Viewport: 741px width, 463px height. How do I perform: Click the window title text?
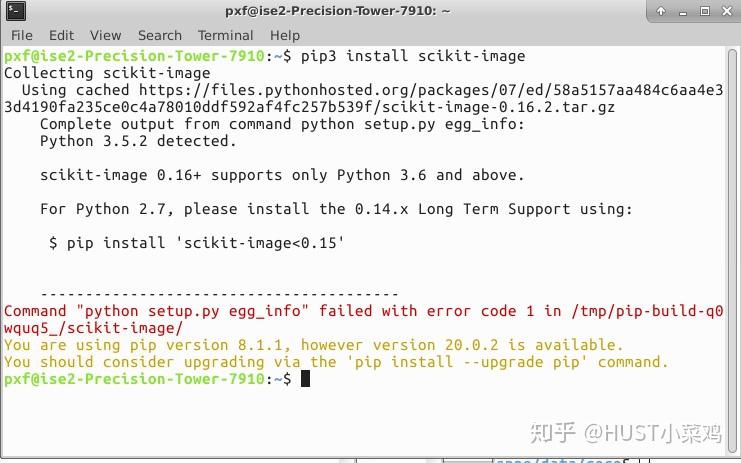[337, 11]
